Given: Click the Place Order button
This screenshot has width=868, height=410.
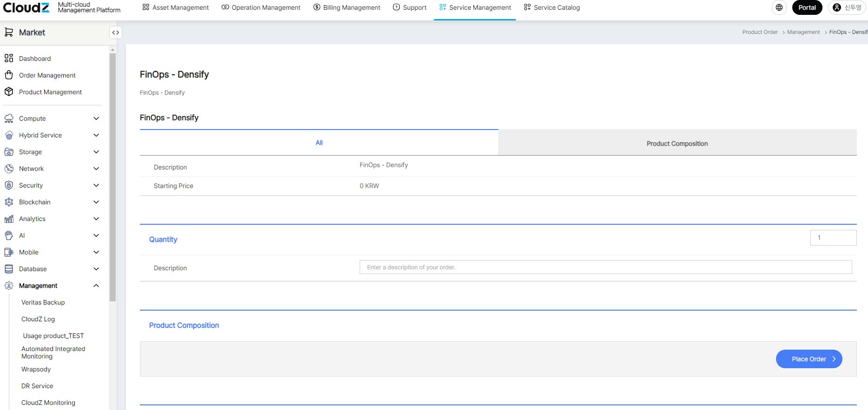Looking at the screenshot, I should pyautogui.click(x=809, y=359).
